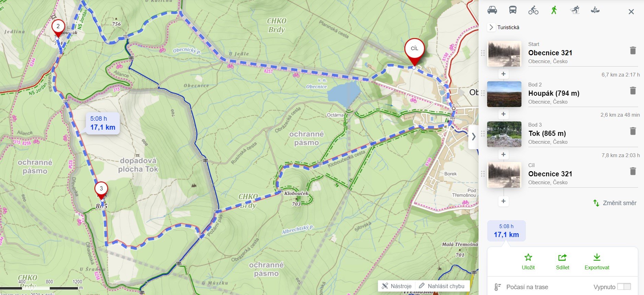
Task: Expand the Turistická route type chevron
Action: 491,27
